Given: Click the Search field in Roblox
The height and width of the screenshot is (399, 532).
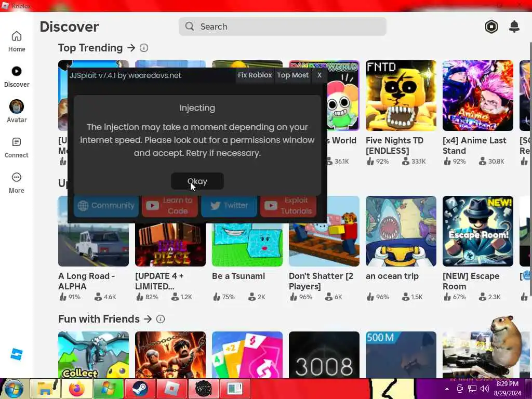Looking at the screenshot, I should pos(282,26).
